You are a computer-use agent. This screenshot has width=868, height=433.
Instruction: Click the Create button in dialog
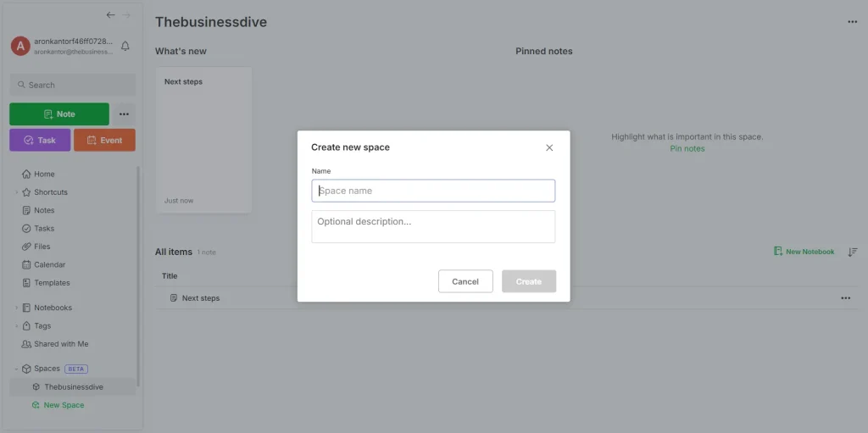[x=529, y=281]
